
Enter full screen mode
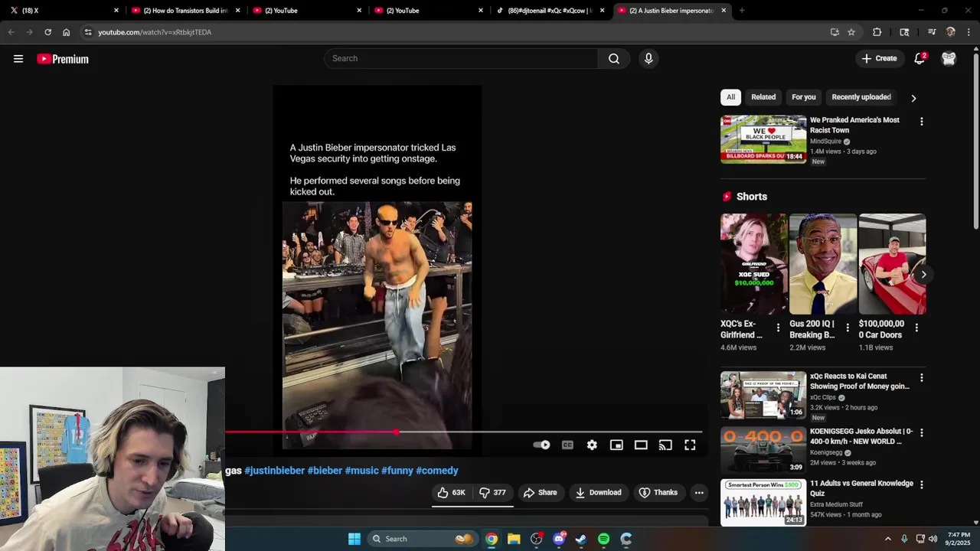click(690, 445)
